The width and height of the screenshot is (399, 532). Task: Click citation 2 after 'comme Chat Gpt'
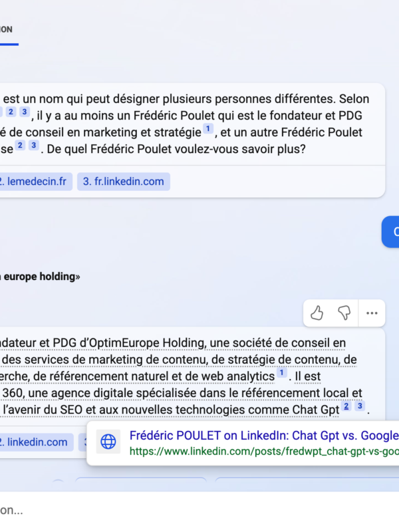pos(346,406)
